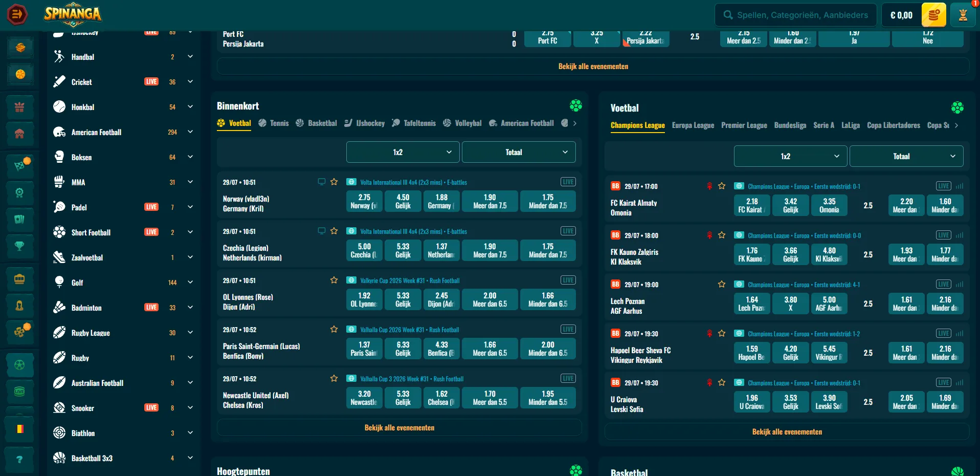This screenshot has height=476, width=980.
Task: Favorite U Craiova vs Levski Sofia star
Action: coord(722,382)
